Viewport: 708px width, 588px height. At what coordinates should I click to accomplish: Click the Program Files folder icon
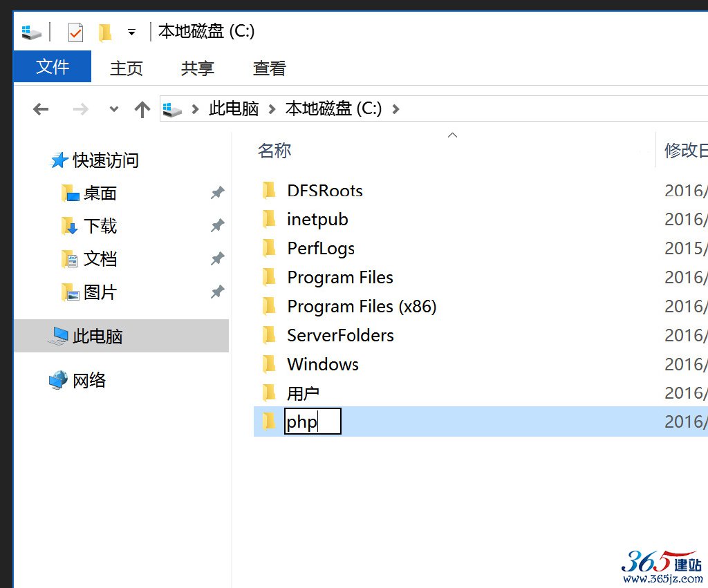tap(269, 277)
